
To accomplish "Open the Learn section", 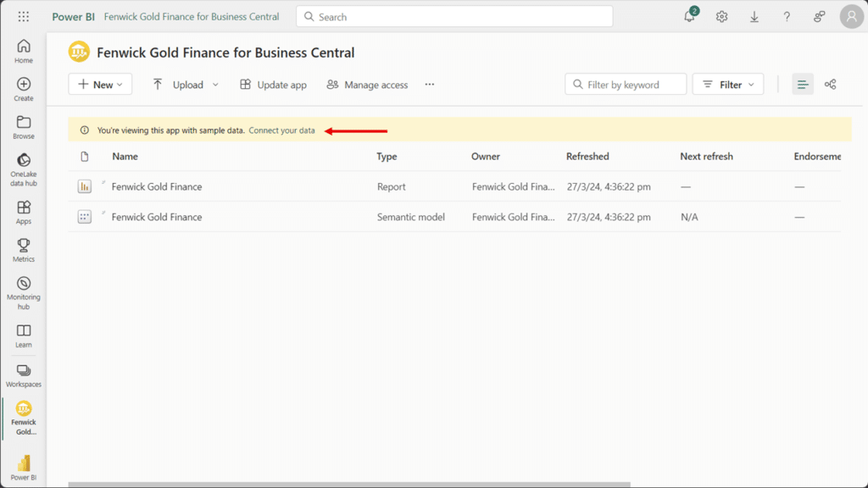I will coord(23,335).
